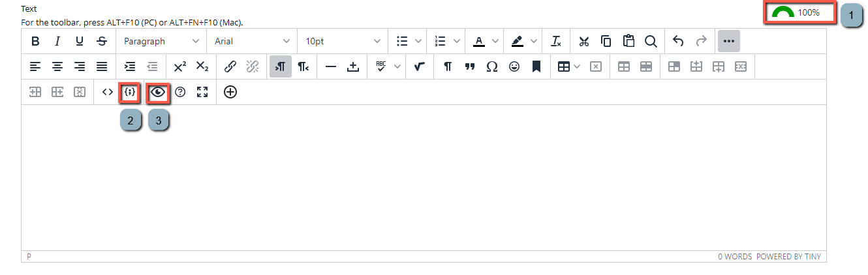Image resolution: width=868 pixels, height=275 pixels.
Task: Click the source code view icon
Action: (x=108, y=92)
